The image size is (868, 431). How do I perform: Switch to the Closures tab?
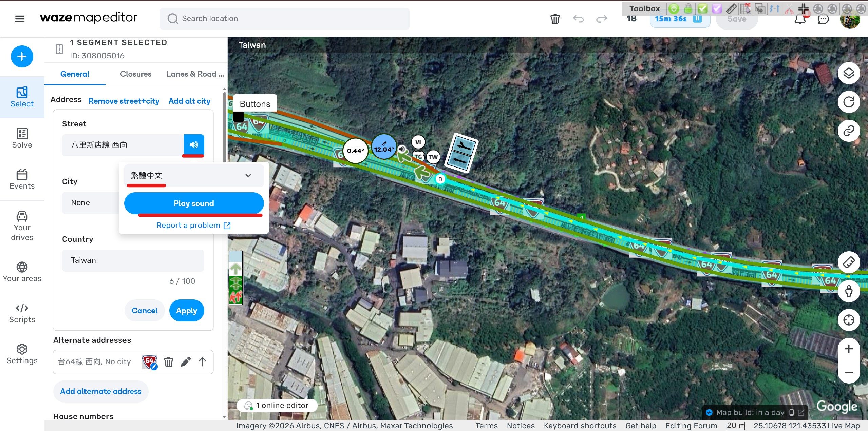[x=135, y=74]
